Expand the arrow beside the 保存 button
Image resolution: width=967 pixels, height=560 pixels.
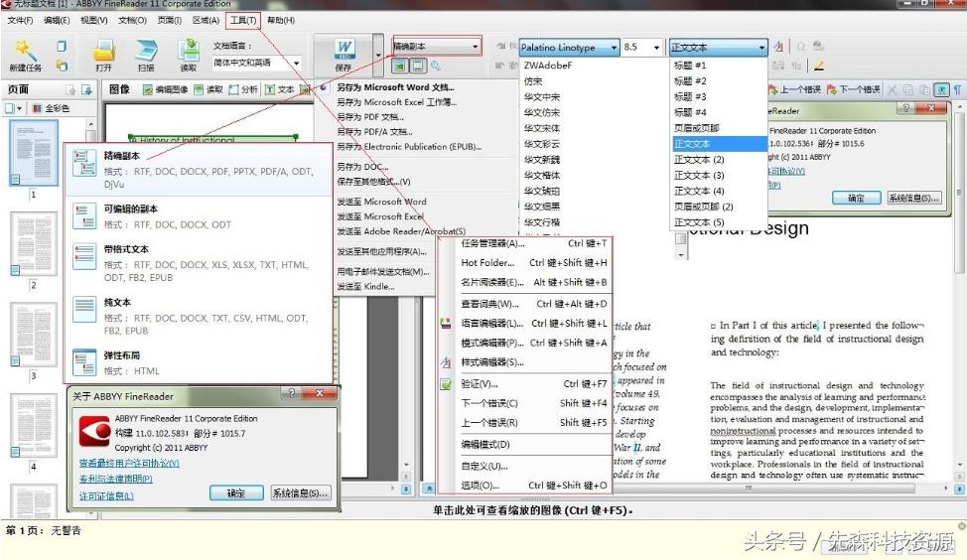coord(378,55)
